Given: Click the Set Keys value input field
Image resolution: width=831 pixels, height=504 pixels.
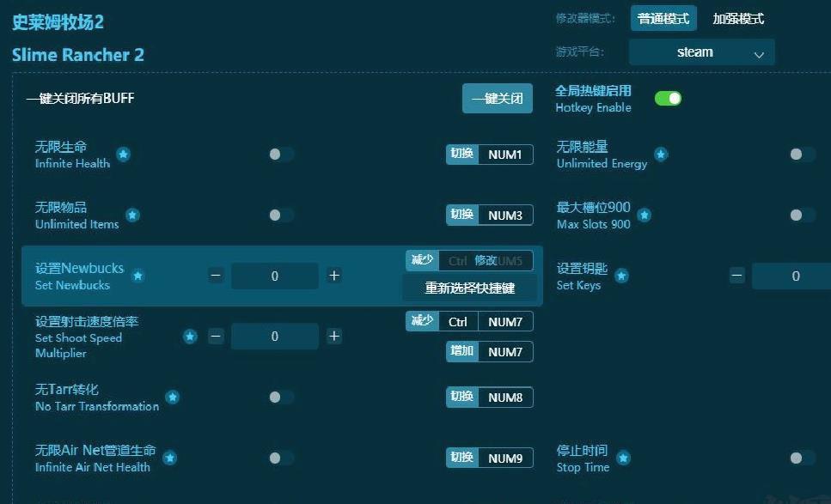Looking at the screenshot, I should (791, 276).
